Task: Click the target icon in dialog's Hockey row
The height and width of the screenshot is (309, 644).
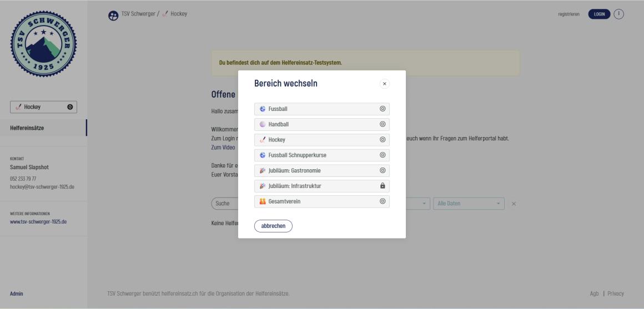Action: 383,140
